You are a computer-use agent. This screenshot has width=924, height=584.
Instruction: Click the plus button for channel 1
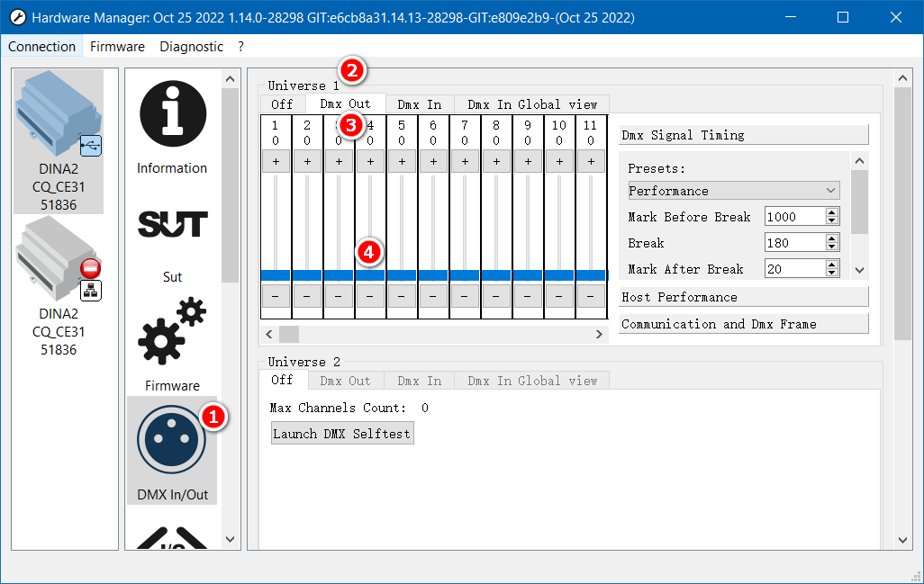click(x=276, y=161)
